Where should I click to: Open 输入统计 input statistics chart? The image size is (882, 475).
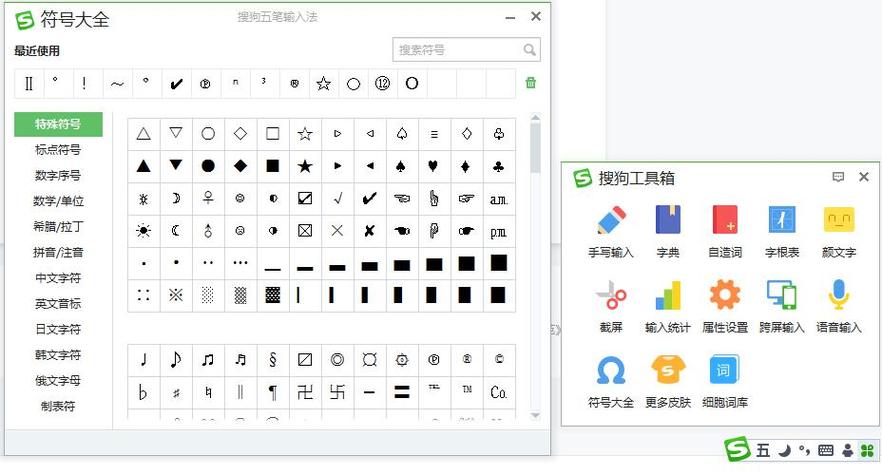[668, 307]
